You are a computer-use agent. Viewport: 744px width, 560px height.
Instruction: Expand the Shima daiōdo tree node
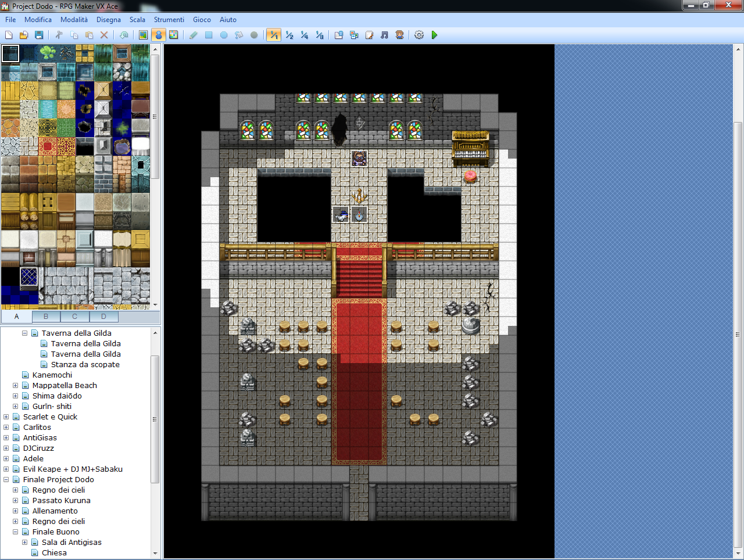point(15,396)
